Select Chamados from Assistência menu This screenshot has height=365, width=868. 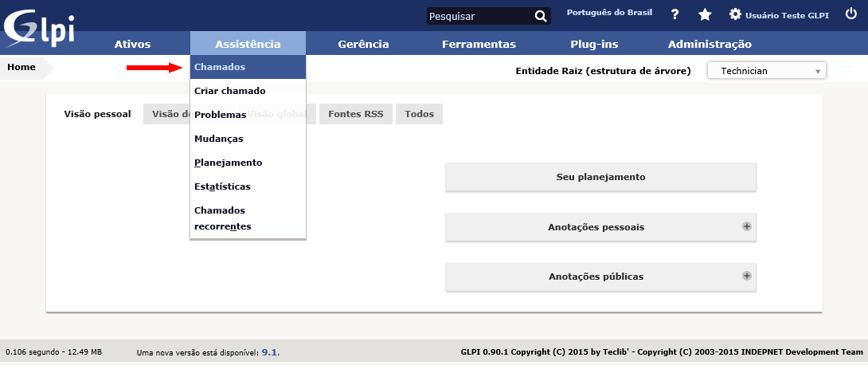220,67
